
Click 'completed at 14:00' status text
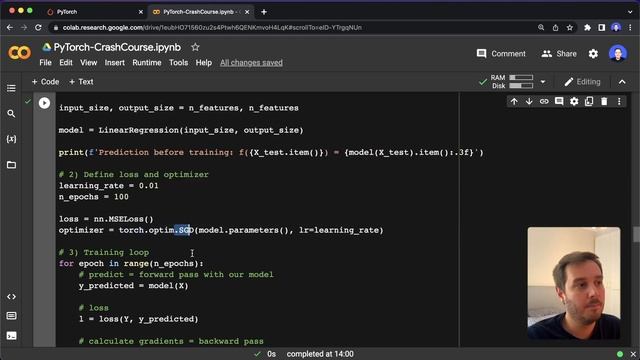click(320, 354)
